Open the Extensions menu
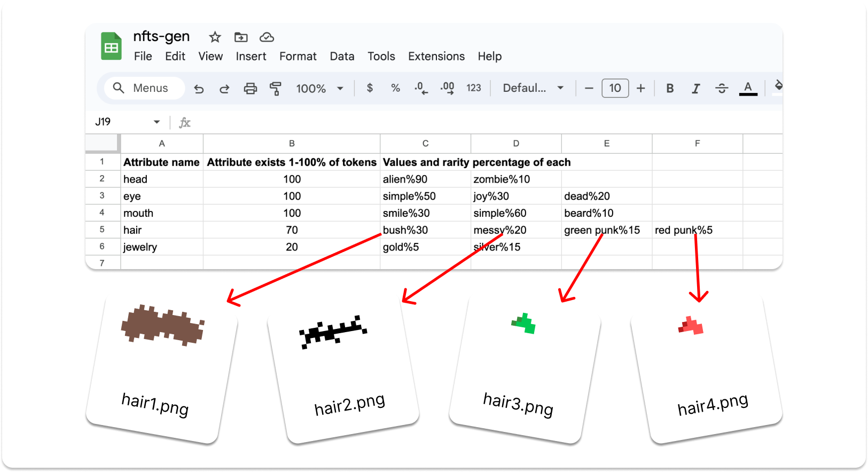This screenshot has width=868, height=472. [x=436, y=56]
